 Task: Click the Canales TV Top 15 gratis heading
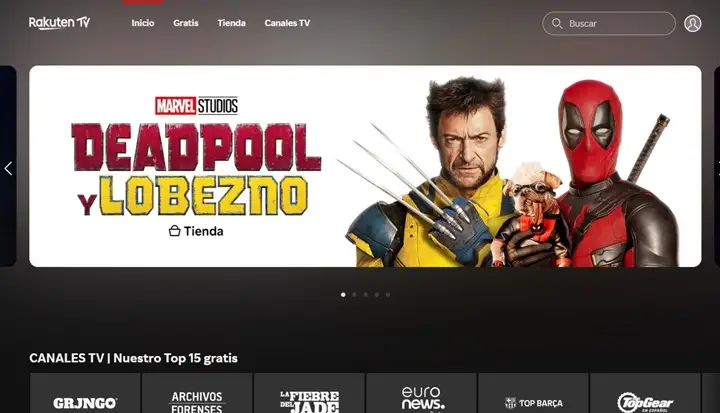point(133,358)
